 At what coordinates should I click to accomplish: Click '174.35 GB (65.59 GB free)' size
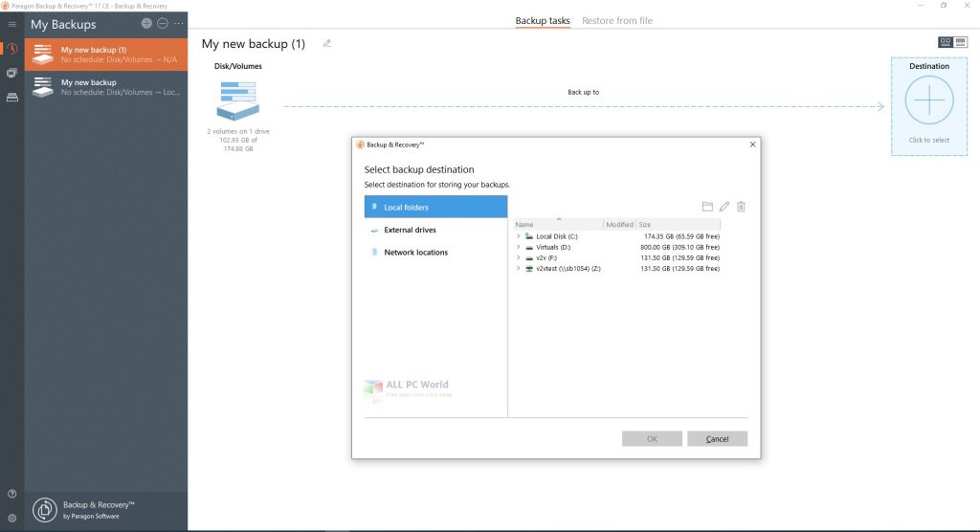(x=681, y=236)
